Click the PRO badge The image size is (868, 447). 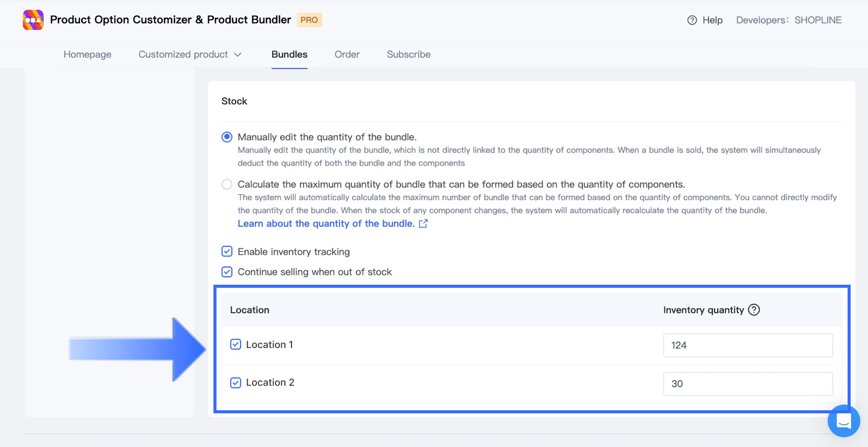309,20
